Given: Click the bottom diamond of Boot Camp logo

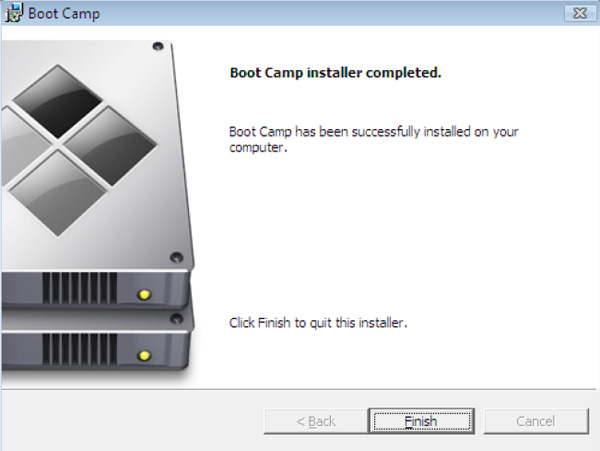Looking at the screenshot, I should tap(58, 193).
